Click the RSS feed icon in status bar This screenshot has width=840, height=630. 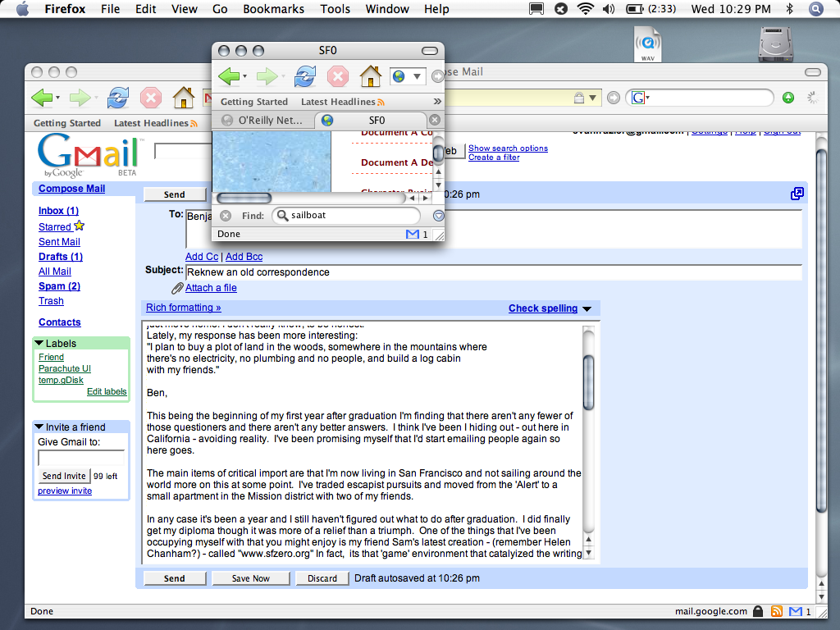[776, 611]
